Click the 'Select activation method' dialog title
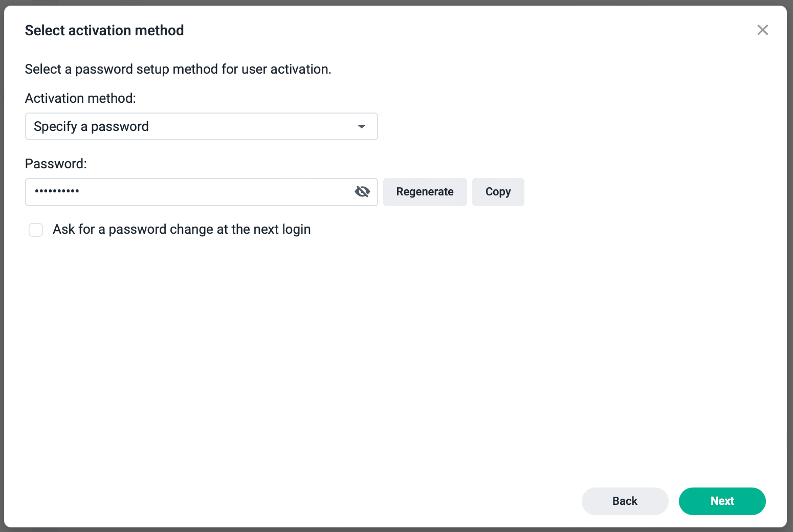 [104, 30]
